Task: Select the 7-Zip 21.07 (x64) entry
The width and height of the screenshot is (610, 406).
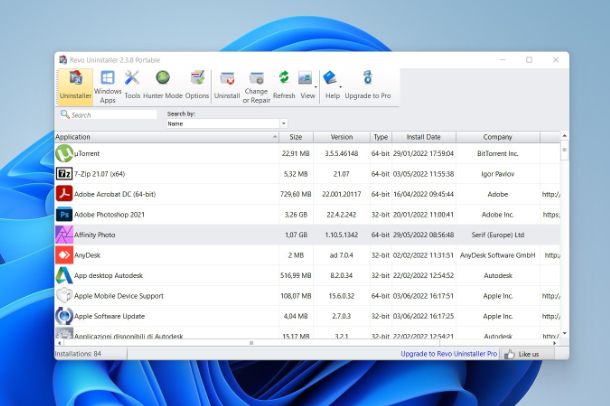Action: [x=99, y=174]
